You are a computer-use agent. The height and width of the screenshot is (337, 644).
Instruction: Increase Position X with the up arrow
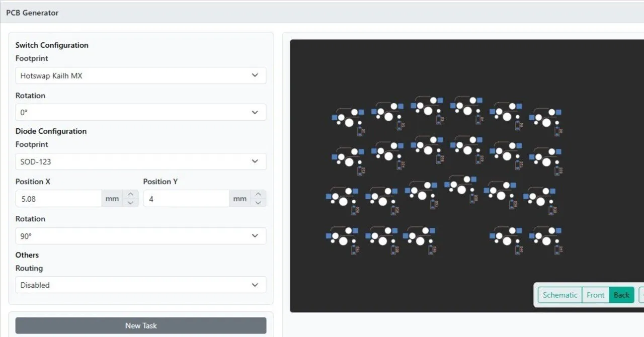point(130,195)
